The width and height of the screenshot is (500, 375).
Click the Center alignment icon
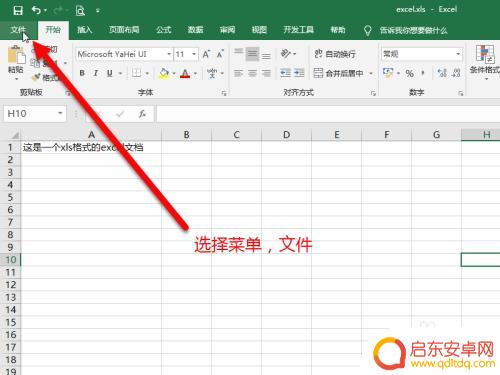[x=252, y=73]
